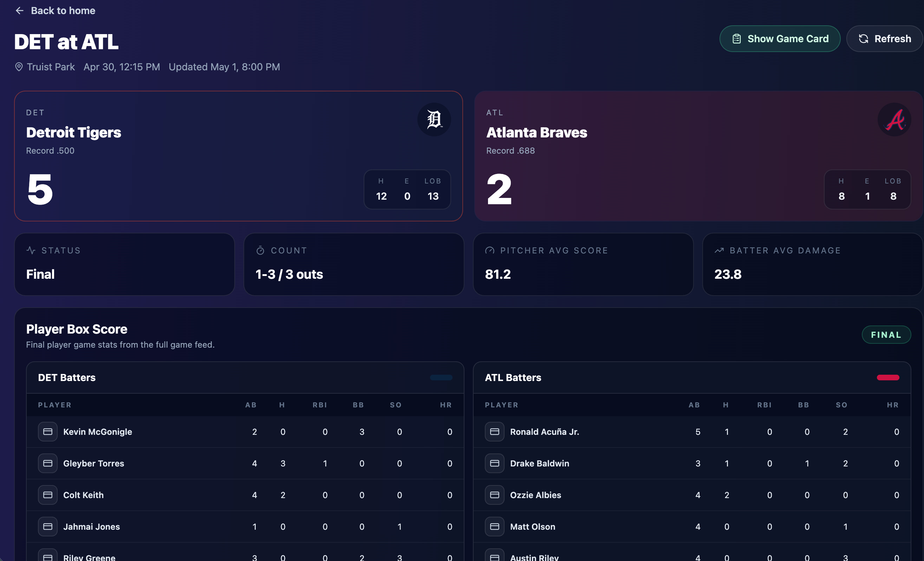This screenshot has height=561, width=924.
Task: Click the Truist Park location pin icon
Action: point(19,67)
